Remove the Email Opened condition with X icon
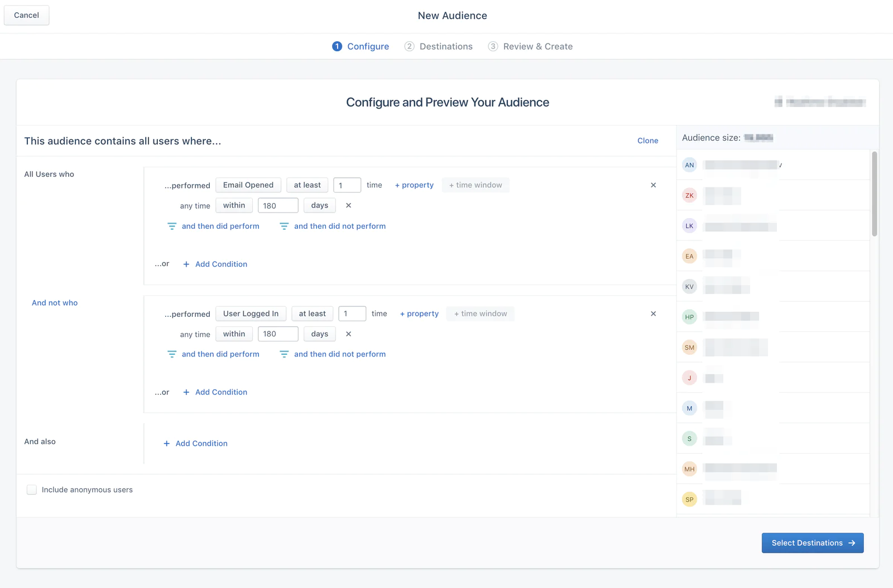 click(x=653, y=185)
